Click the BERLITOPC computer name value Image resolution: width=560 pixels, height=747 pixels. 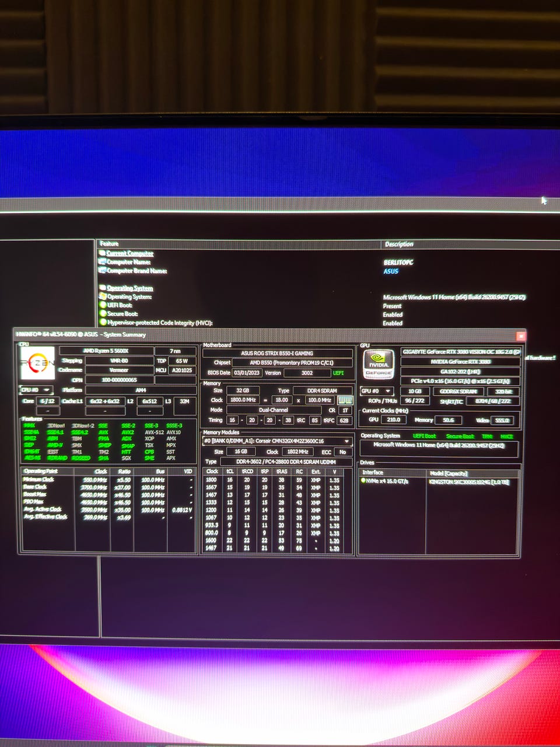tap(398, 262)
